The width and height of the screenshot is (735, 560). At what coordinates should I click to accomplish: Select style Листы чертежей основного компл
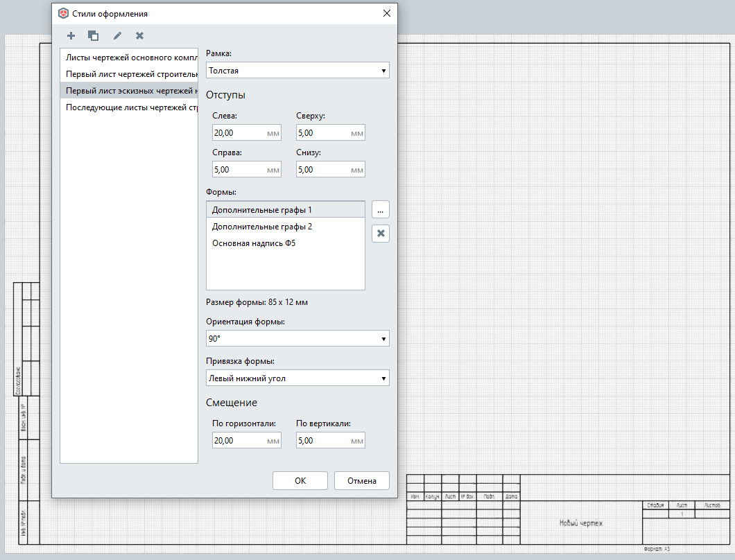click(129, 58)
